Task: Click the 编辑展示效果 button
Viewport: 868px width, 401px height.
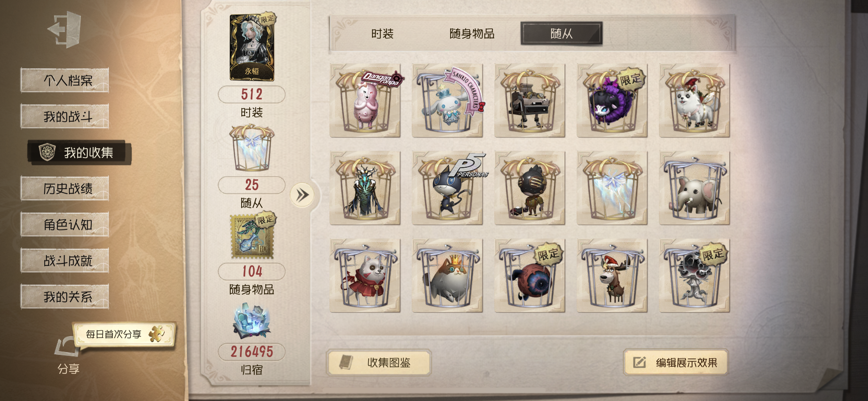Action: (676, 363)
